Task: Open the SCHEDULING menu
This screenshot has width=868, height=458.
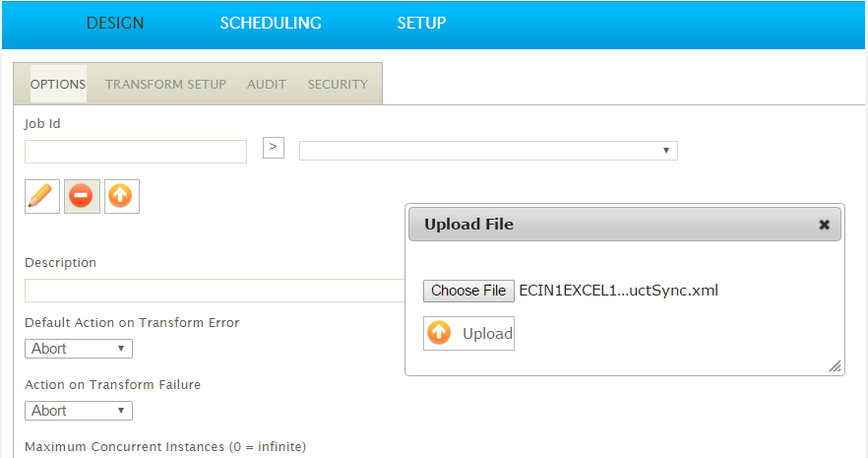Action: 271,23
